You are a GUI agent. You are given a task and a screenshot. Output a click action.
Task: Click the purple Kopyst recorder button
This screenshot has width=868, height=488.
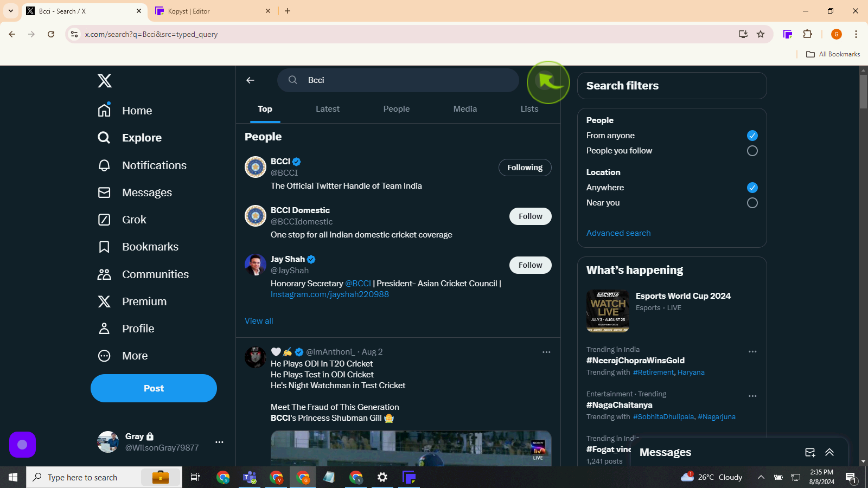click(22, 445)
